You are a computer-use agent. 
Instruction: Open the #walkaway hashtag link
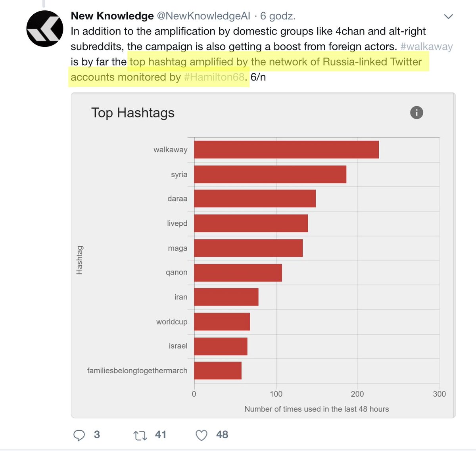tap(426, 47)
